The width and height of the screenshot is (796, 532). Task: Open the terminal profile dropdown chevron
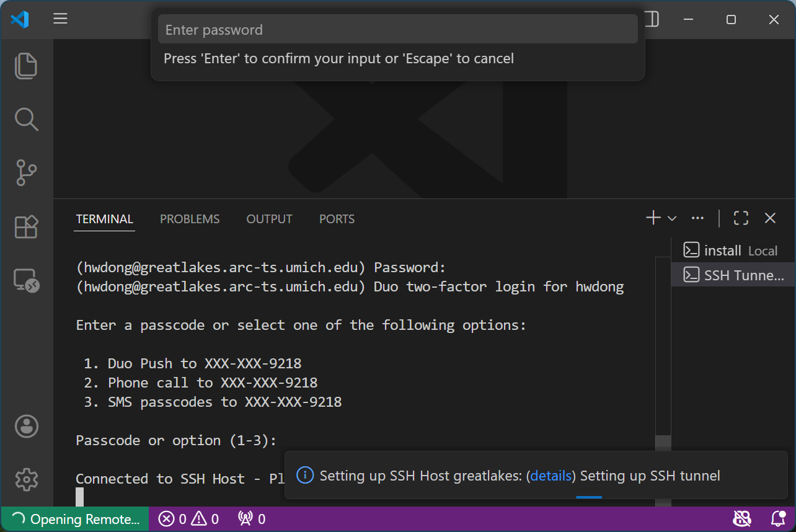click(x=671, y=218)
